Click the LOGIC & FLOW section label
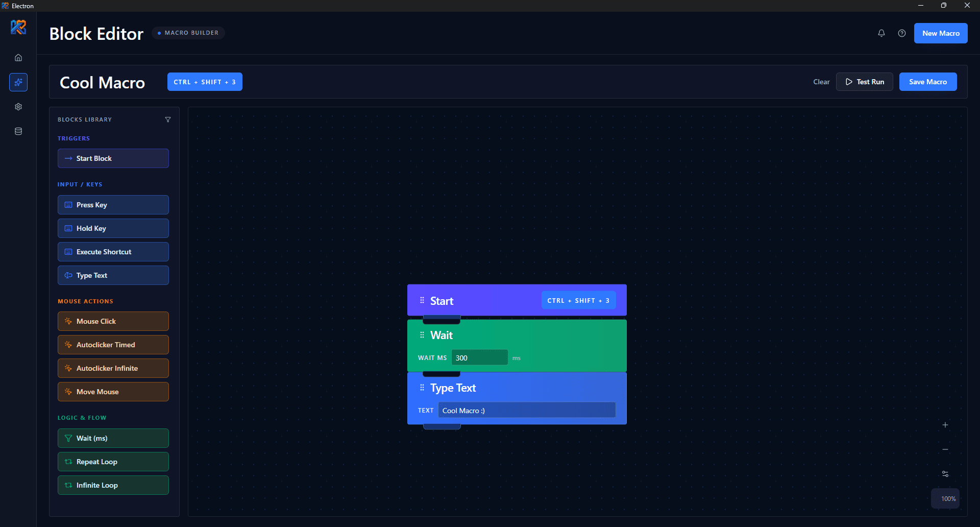Viewport: 980px width, 527px height. click(82, 418)
